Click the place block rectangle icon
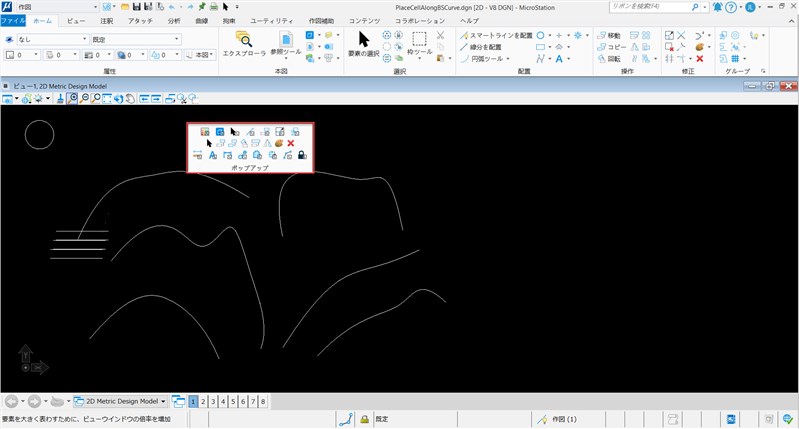This screenshot has height=429, width=799. click(x=540, y=47)
